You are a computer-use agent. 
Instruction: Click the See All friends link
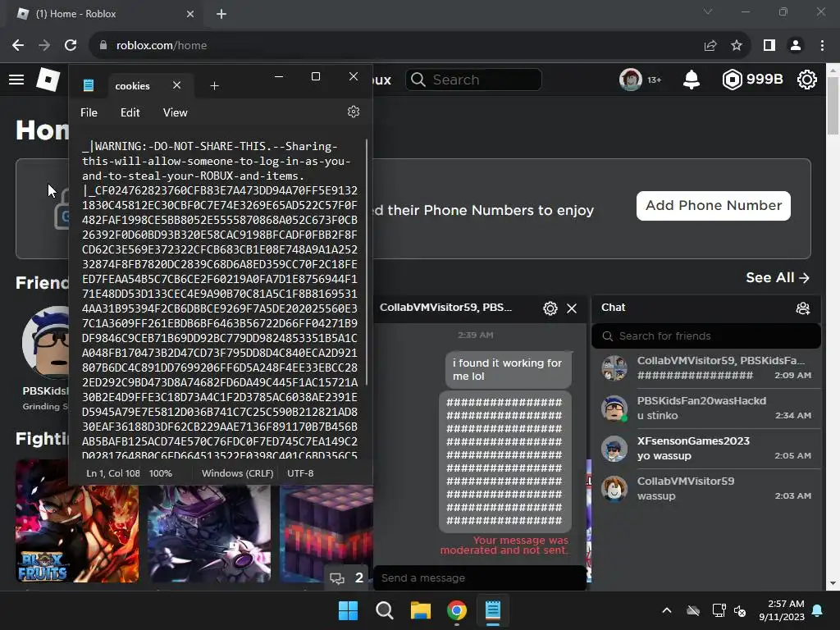pyautogui.click(x=778, y=277)
